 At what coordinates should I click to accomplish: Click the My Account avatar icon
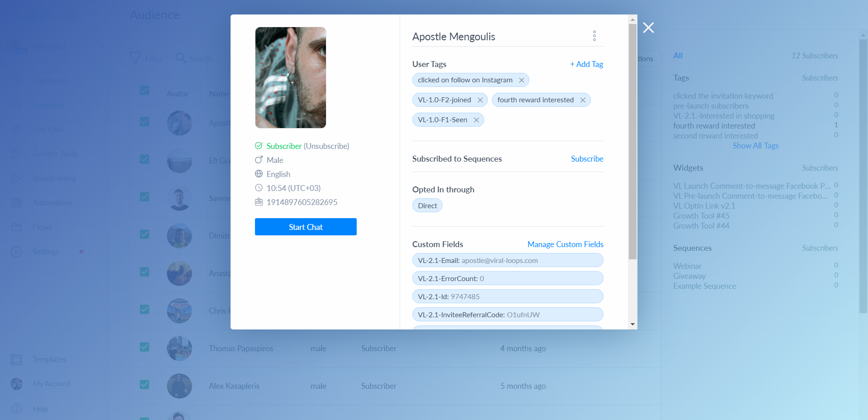click(x=16, y=384)
